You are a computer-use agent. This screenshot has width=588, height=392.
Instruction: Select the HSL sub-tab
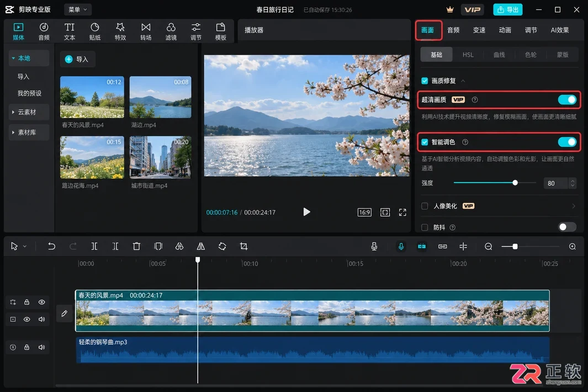pos(468,55)
